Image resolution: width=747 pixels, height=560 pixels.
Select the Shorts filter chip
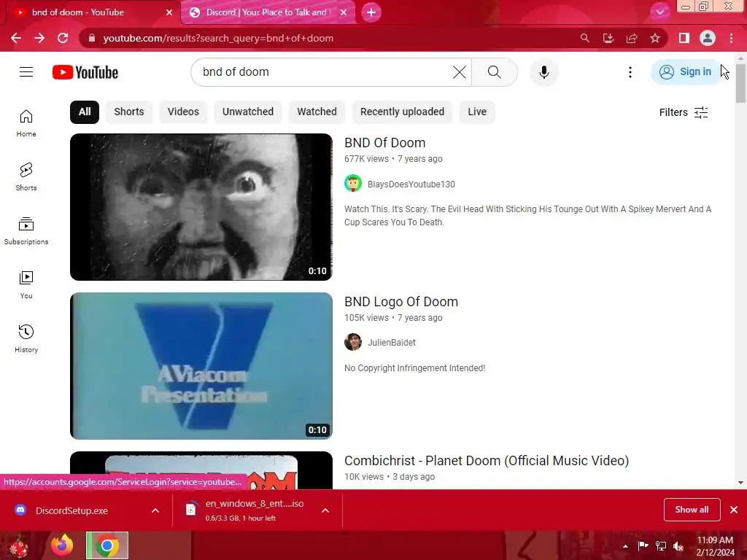click(x=128, y=112)
